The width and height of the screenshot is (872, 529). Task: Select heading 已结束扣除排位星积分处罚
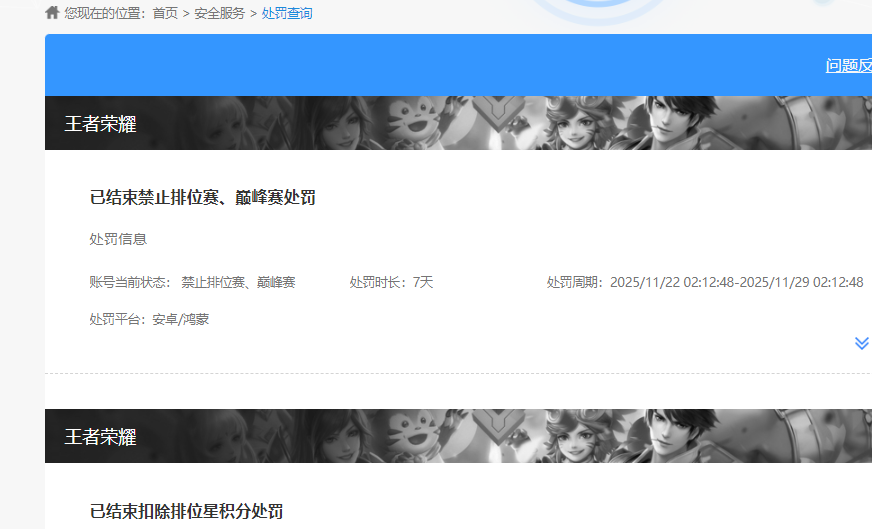186,511
